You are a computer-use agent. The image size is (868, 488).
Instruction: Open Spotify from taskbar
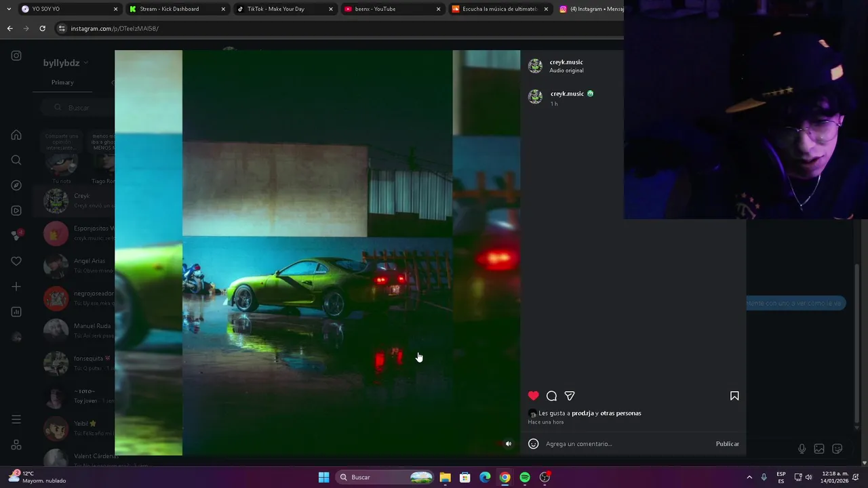point(525,477)
